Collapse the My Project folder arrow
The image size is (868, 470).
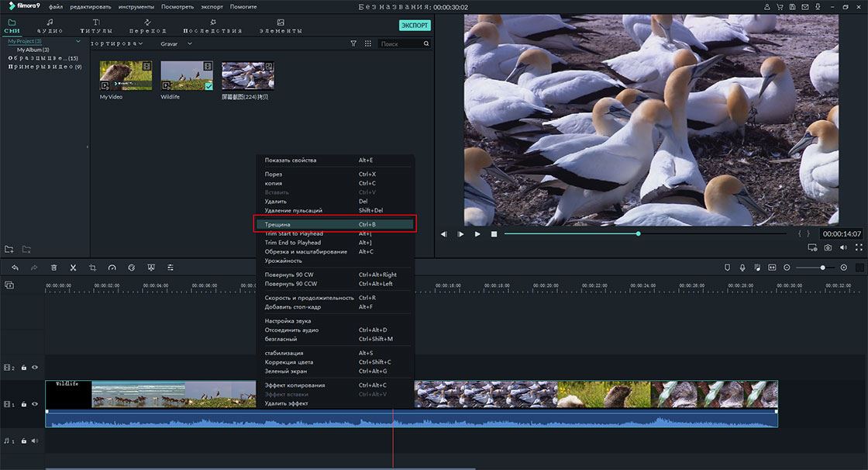(x=78, y=41)
